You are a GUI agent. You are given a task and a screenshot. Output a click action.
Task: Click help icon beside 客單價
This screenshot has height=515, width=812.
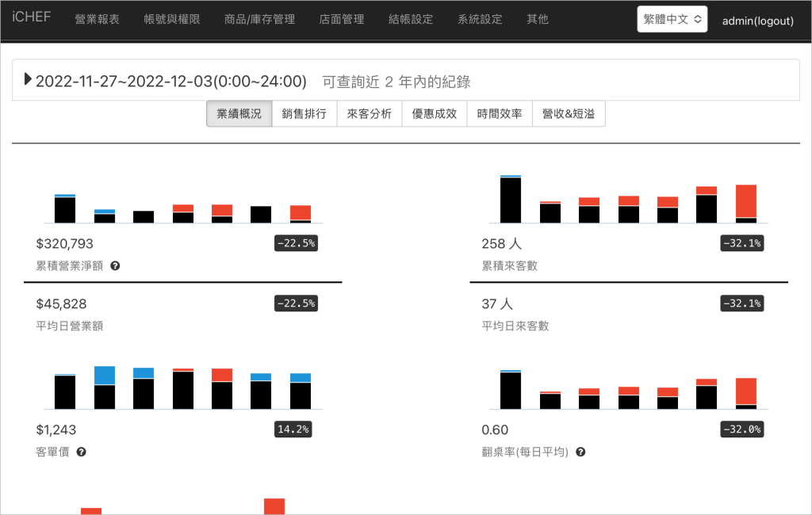coord(81,452)
